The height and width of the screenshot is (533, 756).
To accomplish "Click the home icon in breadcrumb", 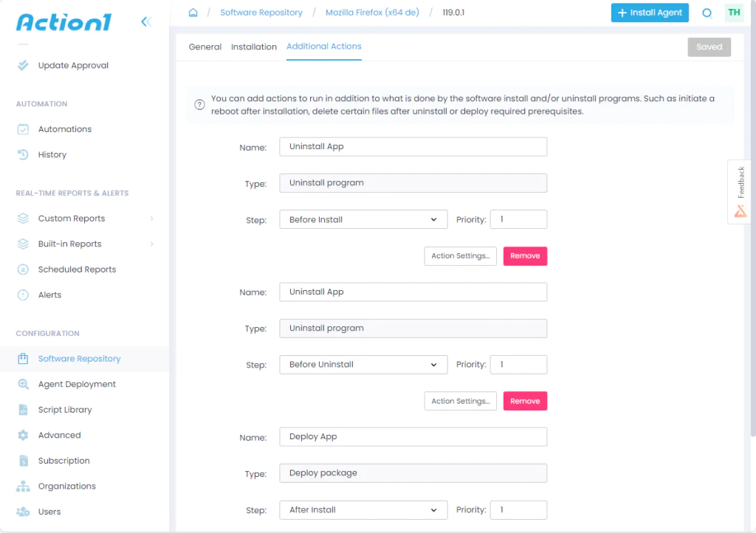I will pyautogui.click(x=193, y=13).
